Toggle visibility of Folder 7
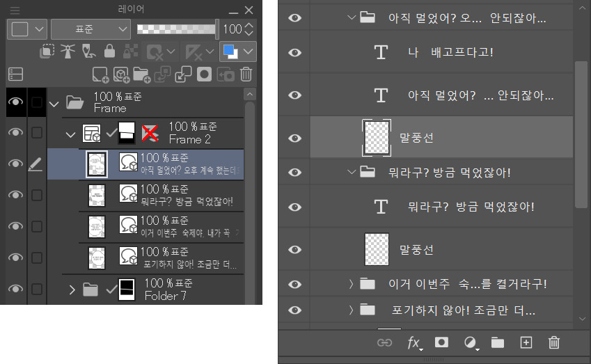 [x=15, y=289]
